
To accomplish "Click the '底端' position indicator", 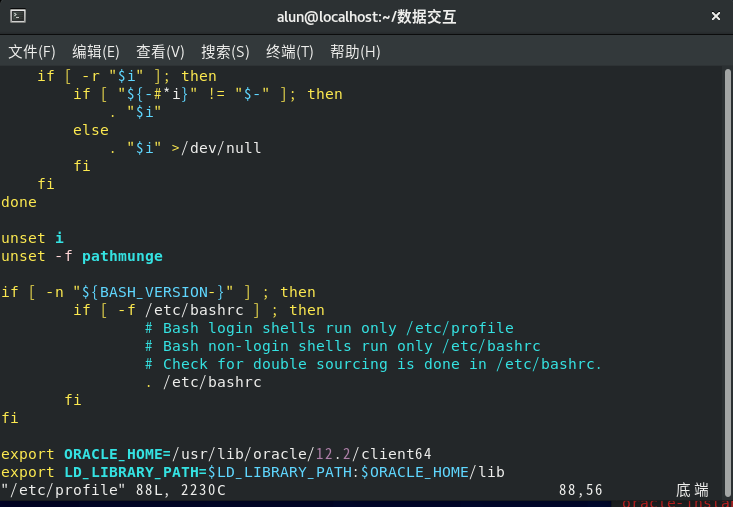I will [692, 490].
